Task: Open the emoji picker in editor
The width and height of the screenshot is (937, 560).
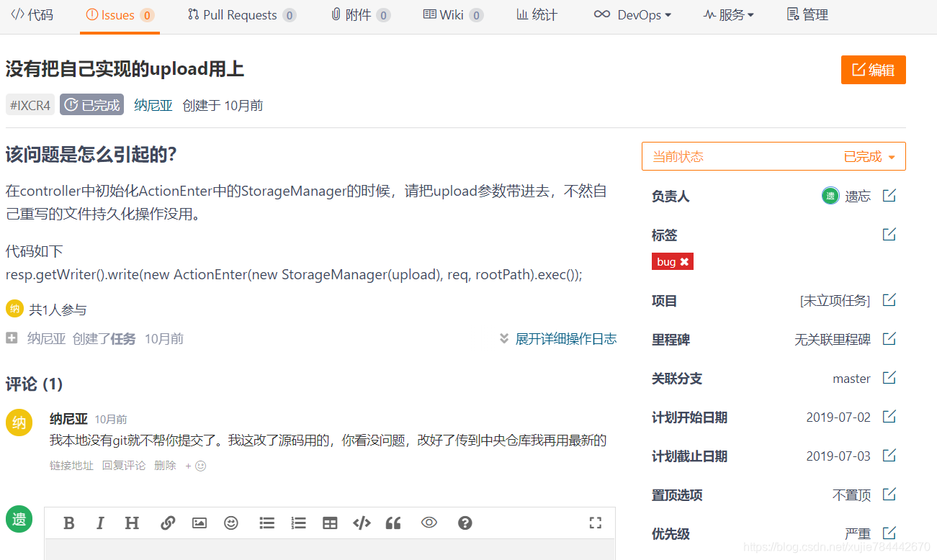Action: click(x=231, y=523)
